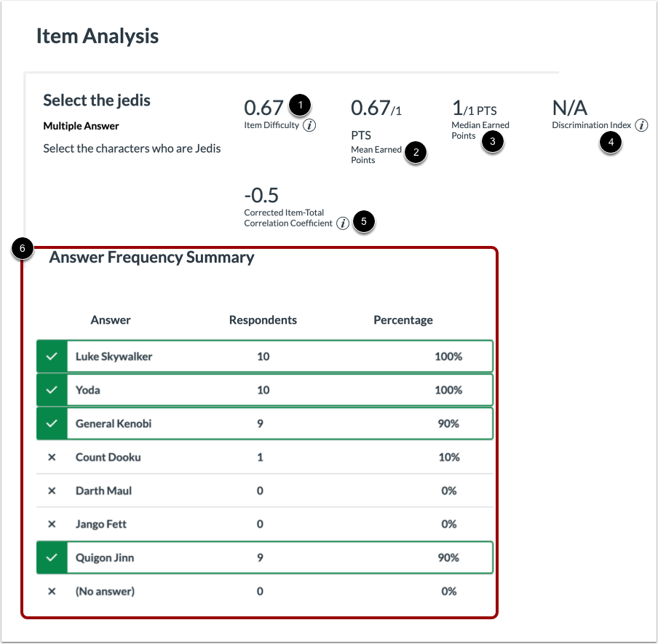Click the checkmark icon for Yoda
The height and width of the screenshot is (644, 658).
tap(51, 389)
